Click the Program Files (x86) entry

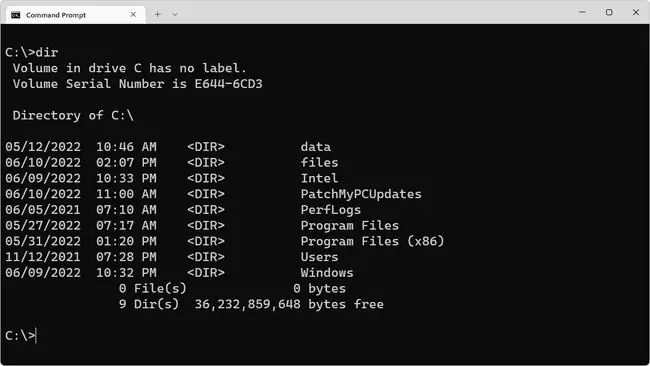(372, 241)
